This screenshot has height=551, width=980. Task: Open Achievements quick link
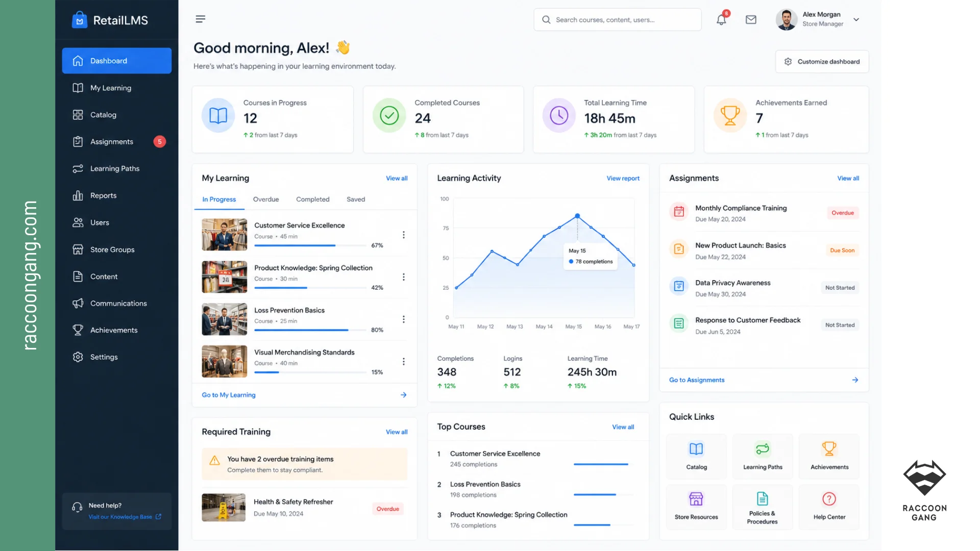click(x=829, y=457)
